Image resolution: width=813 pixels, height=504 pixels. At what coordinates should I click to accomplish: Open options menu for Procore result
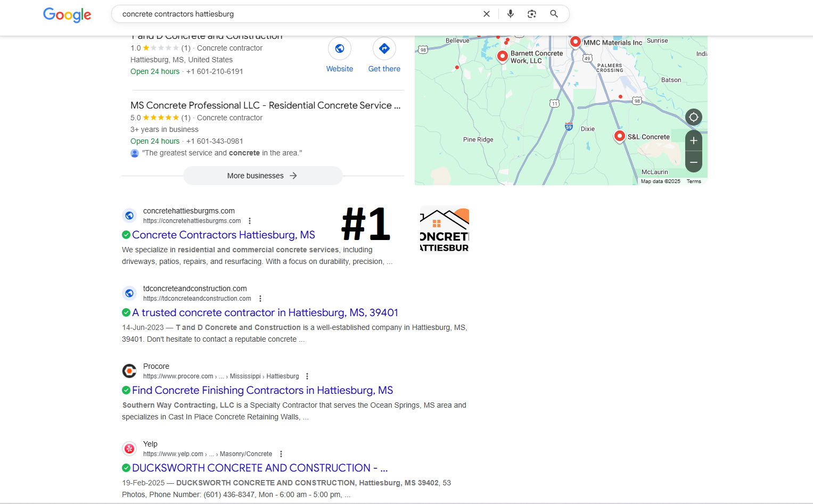click(x=307, y=376)
